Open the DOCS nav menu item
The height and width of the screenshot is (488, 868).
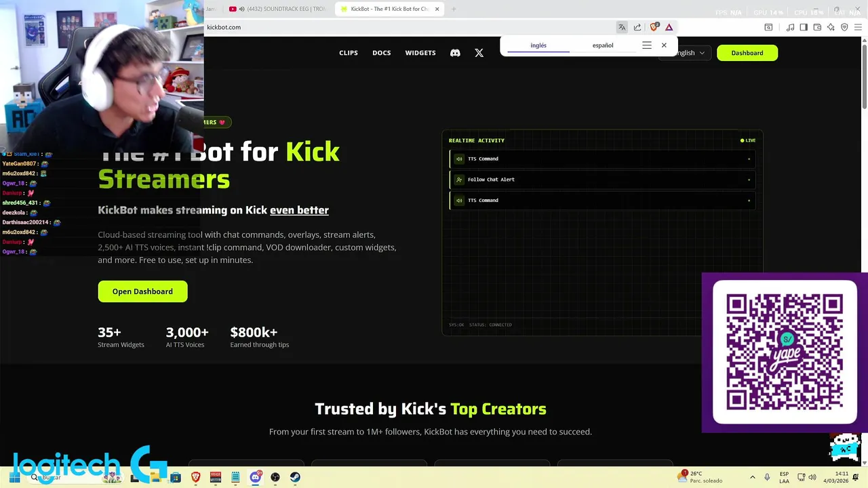click(x=382, y=53)
